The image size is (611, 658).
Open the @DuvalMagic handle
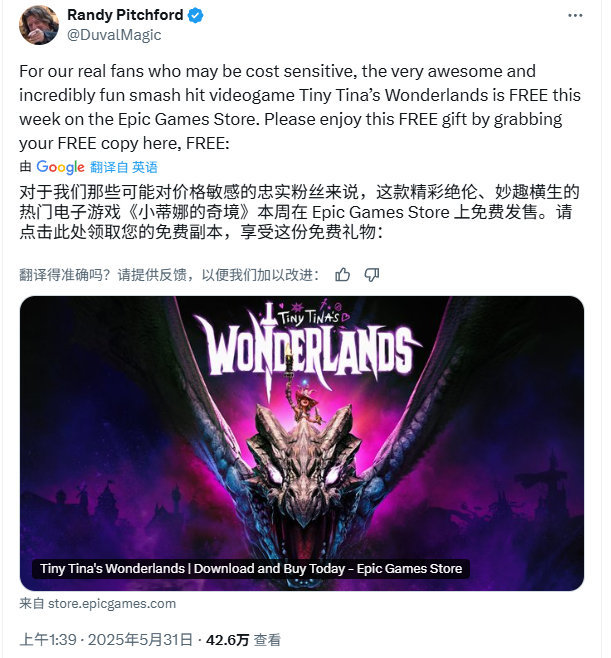tap(114, 35)
